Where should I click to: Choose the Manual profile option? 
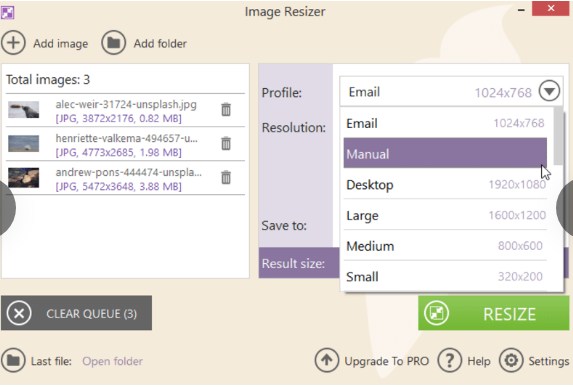point(445,153)
